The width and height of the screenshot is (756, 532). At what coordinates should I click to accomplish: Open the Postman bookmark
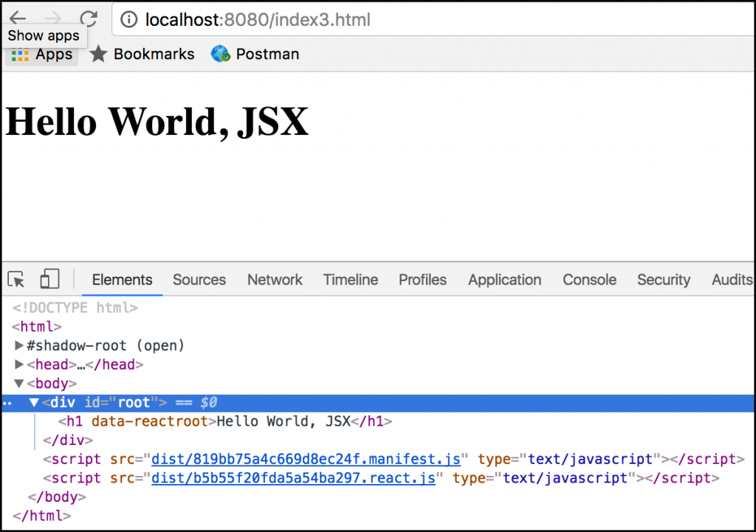point(255,54)
